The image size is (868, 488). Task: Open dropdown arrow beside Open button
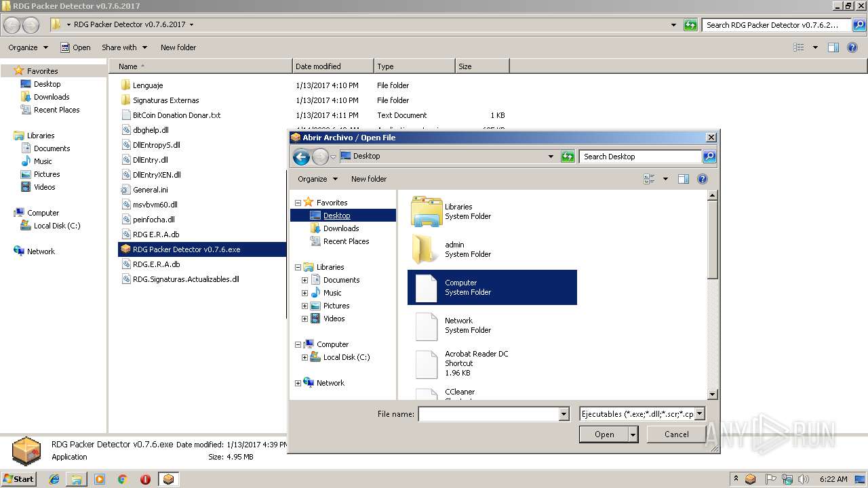click(x=633, y=434)
